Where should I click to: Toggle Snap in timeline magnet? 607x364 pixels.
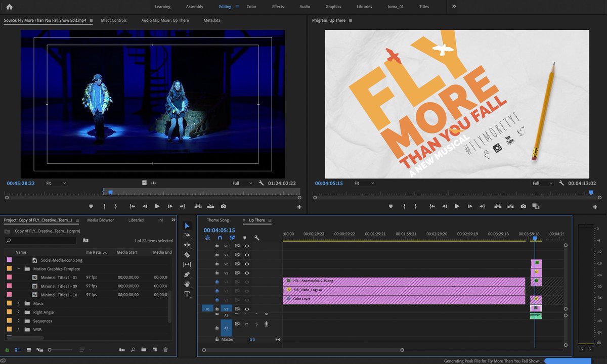(220, 238)
